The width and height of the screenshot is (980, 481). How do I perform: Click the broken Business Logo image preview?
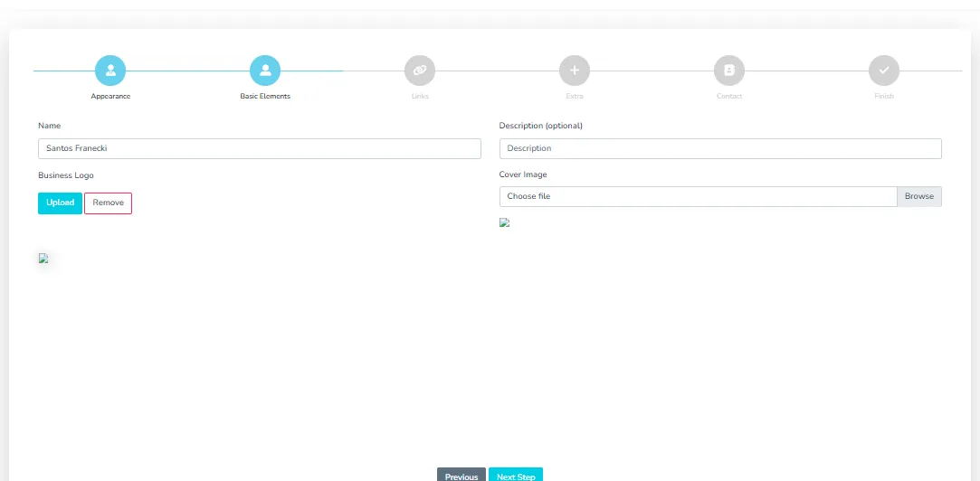click(x=43, y=259)
